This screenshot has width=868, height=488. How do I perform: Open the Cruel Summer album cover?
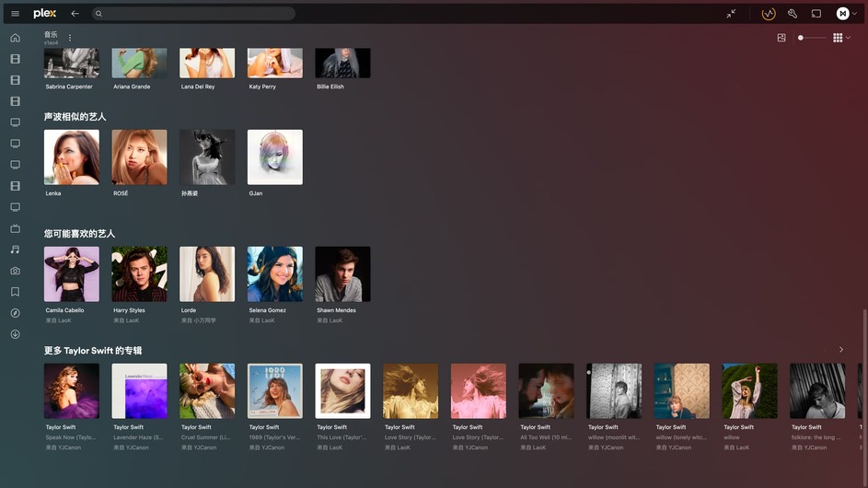coord(207,391)
